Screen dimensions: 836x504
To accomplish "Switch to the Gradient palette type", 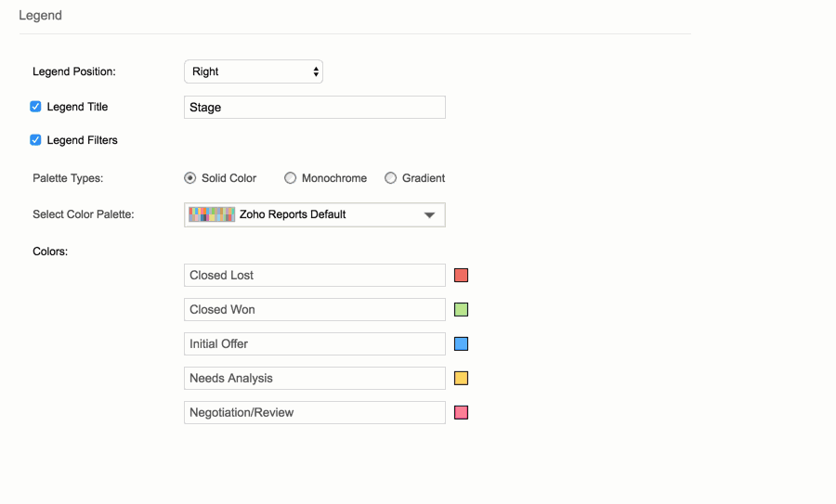I will pos(391,178).
